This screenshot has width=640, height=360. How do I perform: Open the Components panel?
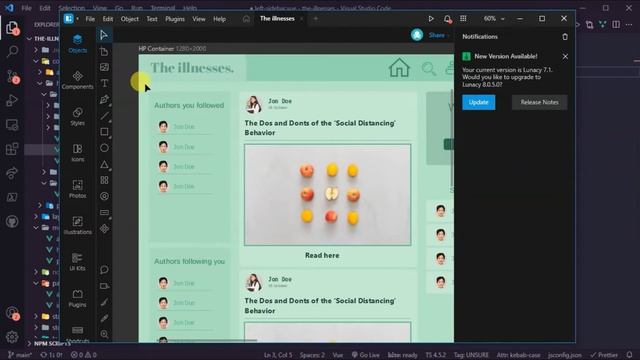pyautogui.click(x=78, y=80)
